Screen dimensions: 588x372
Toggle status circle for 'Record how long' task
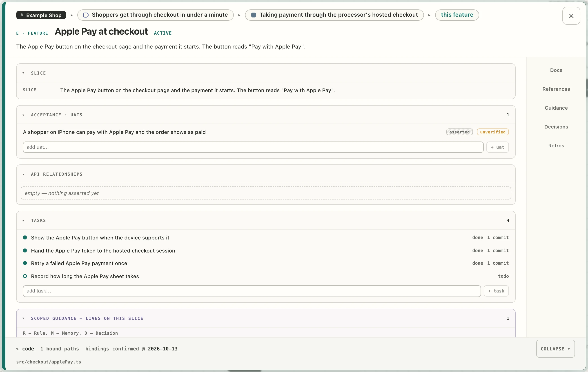tap(25, 276)
